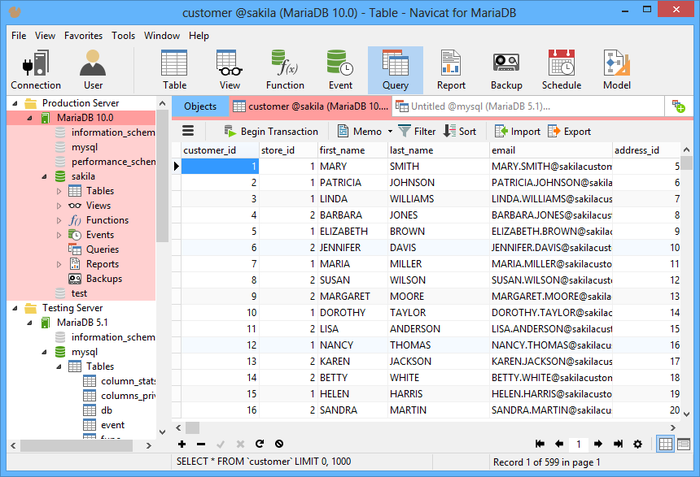The image size is (700, 477).
Task: Click the last_name column header
Action: click(438, 151)
